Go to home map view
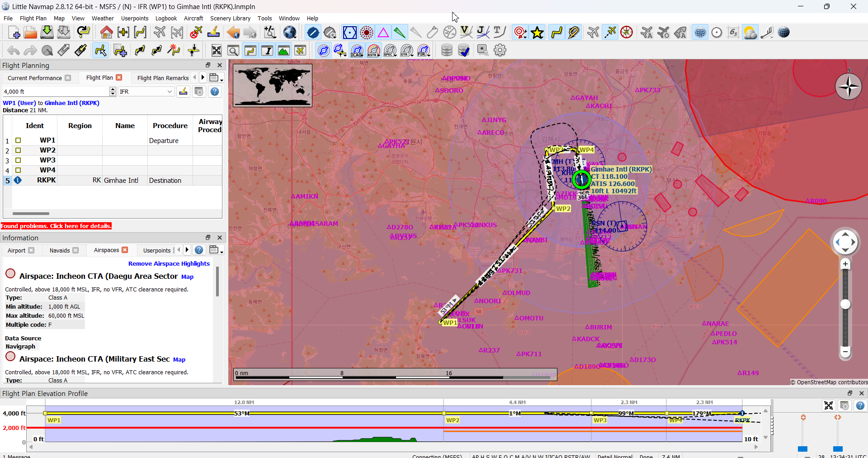The height and width of the screenshot is (458, 868). pyautogui.click(x=107, y=33)
